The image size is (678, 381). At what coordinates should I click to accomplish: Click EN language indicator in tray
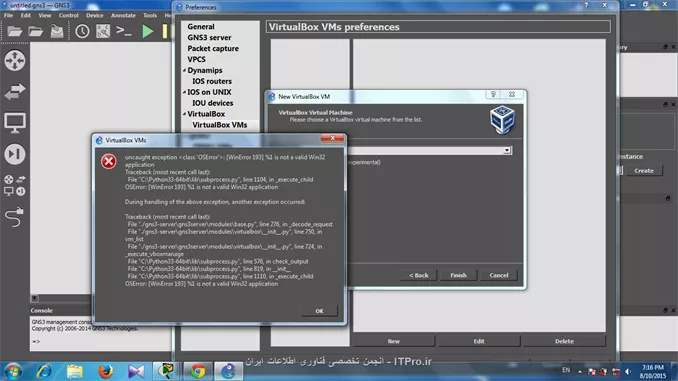[566, 370]
